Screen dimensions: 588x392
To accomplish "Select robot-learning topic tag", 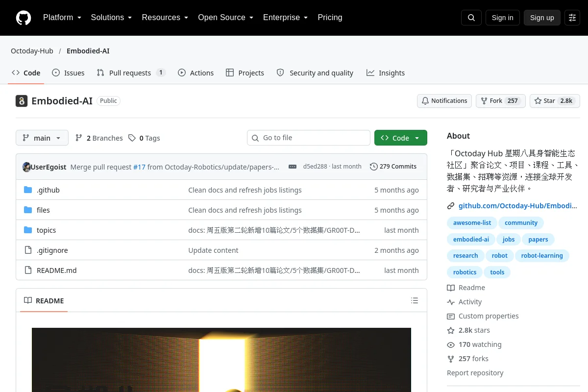I will pos(542,256).
